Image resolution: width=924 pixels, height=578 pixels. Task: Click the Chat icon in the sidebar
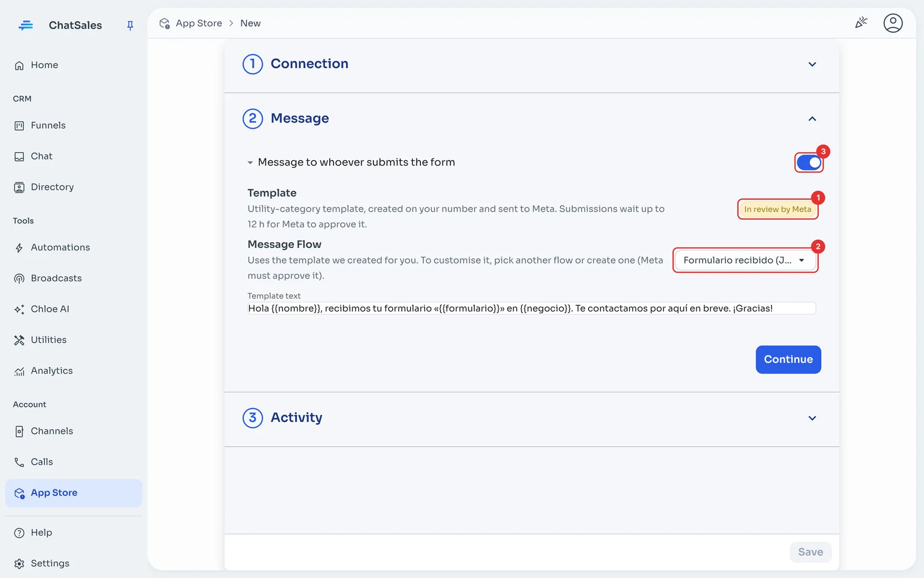tap(19, 157)
